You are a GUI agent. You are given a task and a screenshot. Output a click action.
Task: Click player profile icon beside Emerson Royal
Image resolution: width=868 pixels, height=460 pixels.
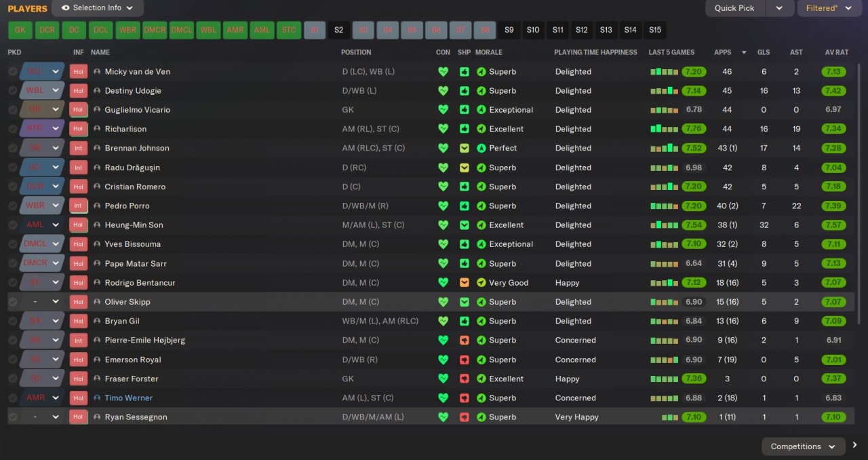pos(97,360)
